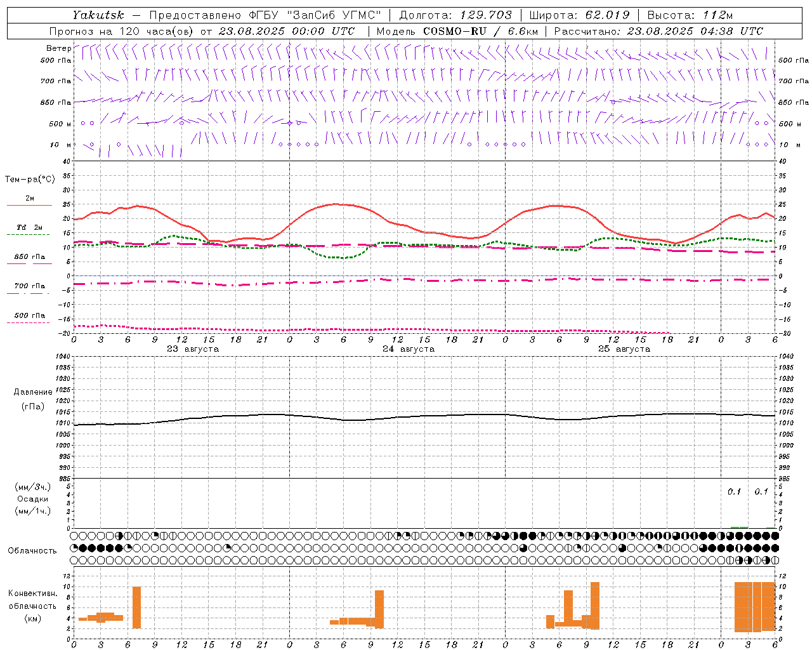Click the 'Давление' pressure panel label

(33, 392)
